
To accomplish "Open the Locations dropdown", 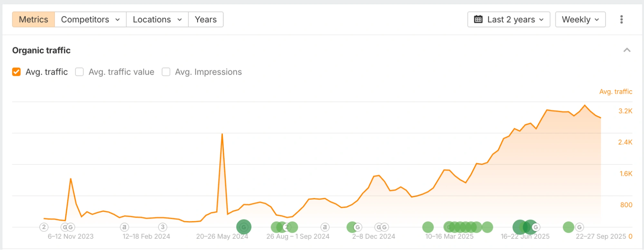I will (x=157, y=19).
